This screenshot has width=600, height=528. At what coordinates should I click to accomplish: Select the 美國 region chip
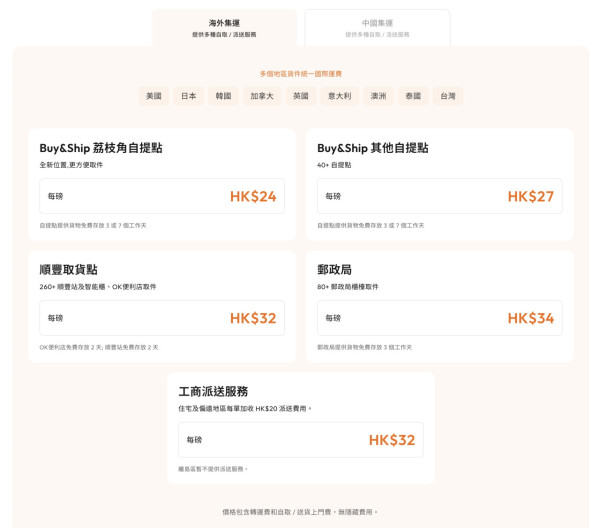153,96
